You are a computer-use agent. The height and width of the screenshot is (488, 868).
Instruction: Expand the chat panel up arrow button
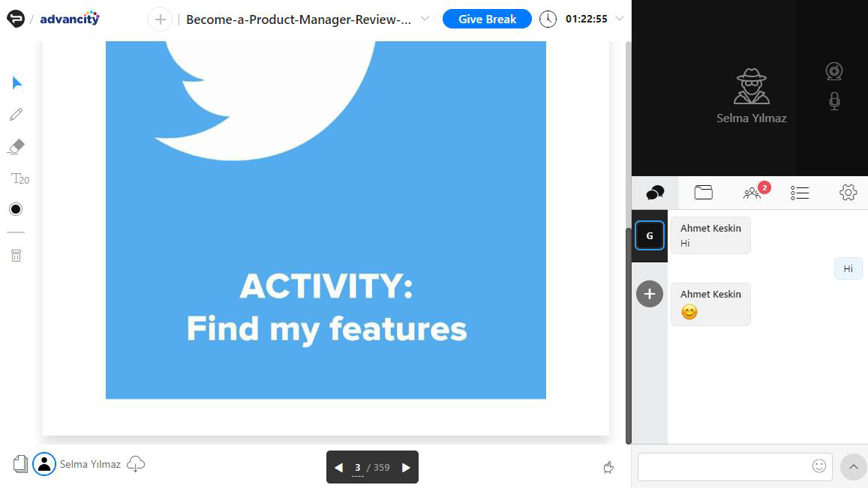854,467
